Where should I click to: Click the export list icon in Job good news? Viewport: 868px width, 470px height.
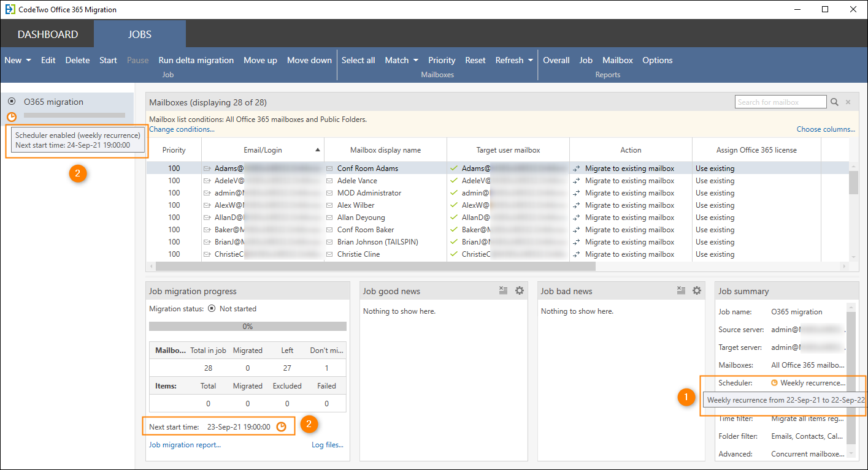(503, 290)
